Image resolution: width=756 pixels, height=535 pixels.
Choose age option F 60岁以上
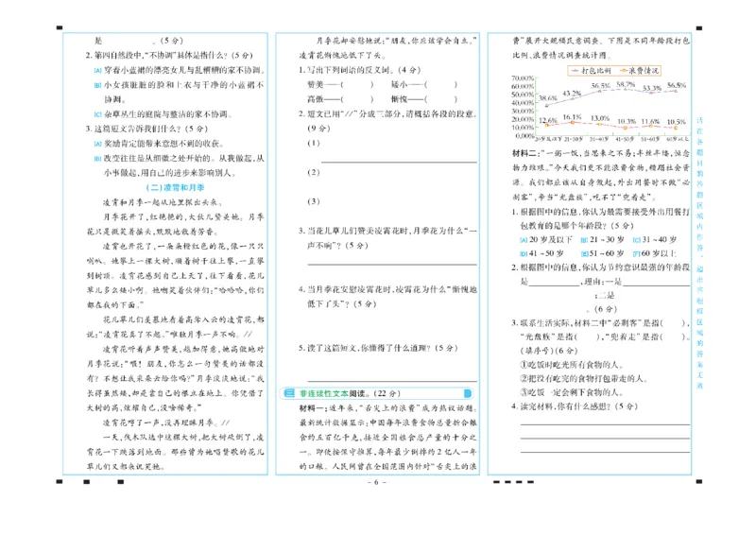click(636, 253)
